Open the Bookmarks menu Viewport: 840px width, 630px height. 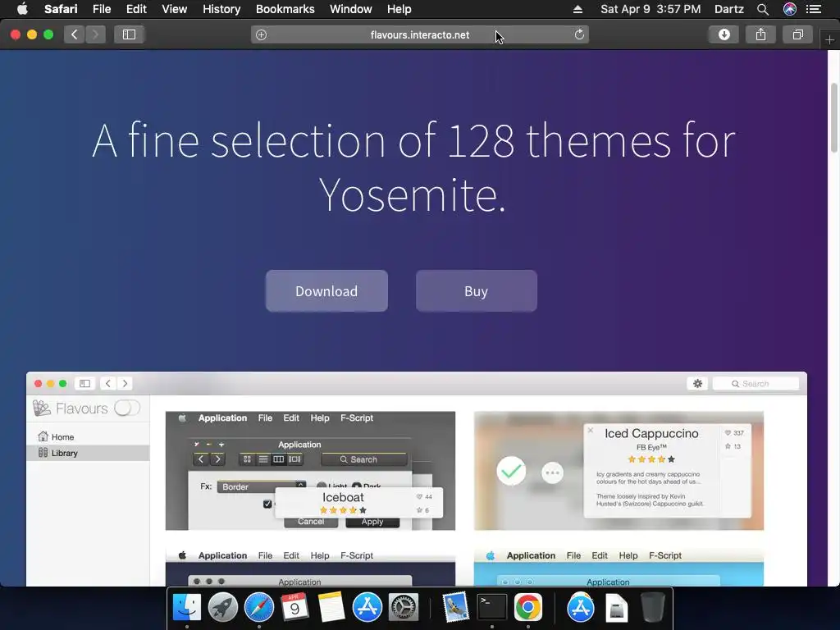[285, 9]
